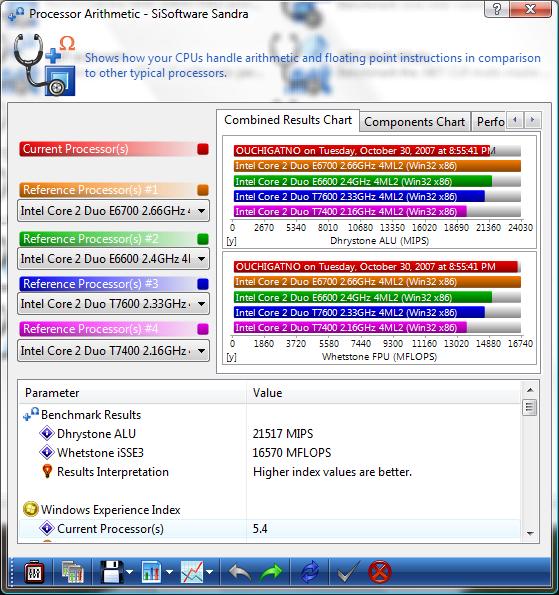The image size is (559, 595).
Task: Click the magenta T7400 bar in Whetstone chart
Action: click(350, 327)
